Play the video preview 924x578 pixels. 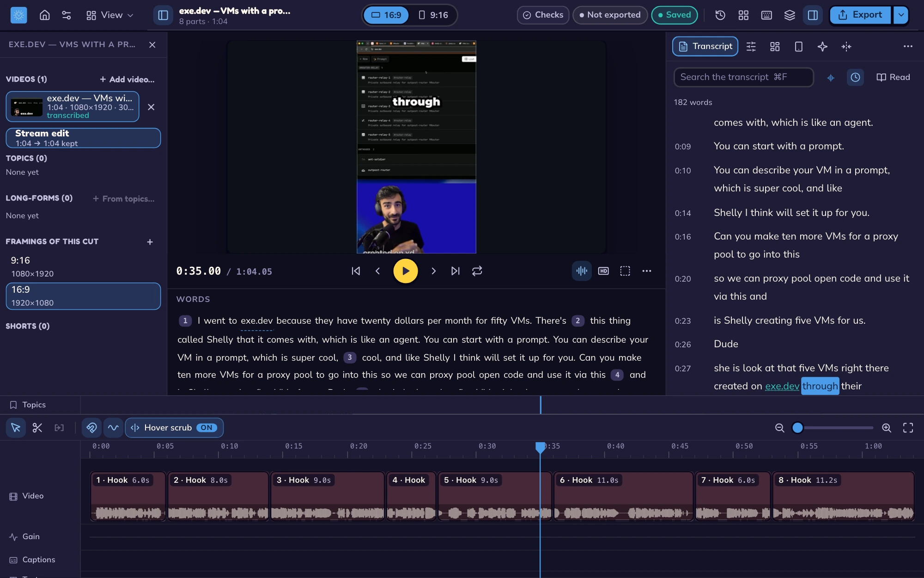[406, 271]
